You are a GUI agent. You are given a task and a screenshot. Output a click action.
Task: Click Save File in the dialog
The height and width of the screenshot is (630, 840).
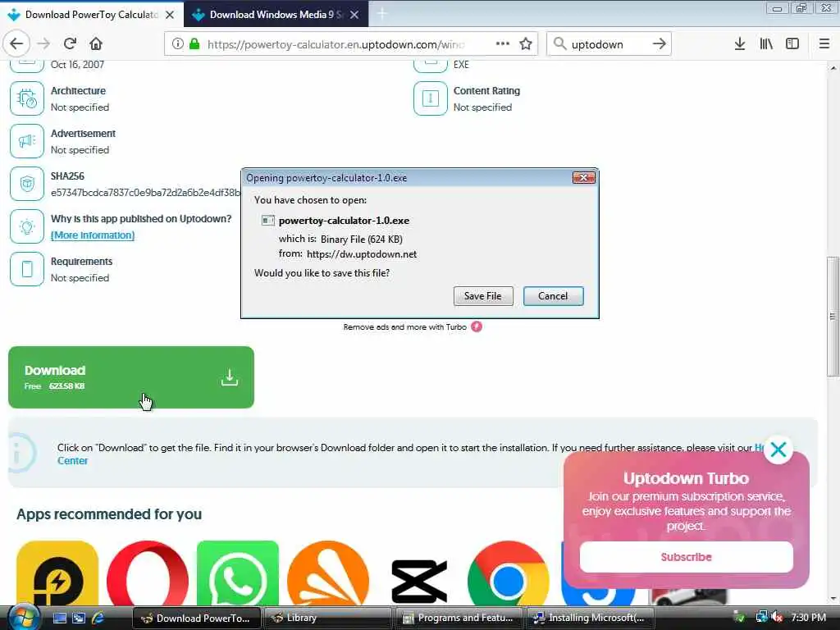(x=482, y=295)
